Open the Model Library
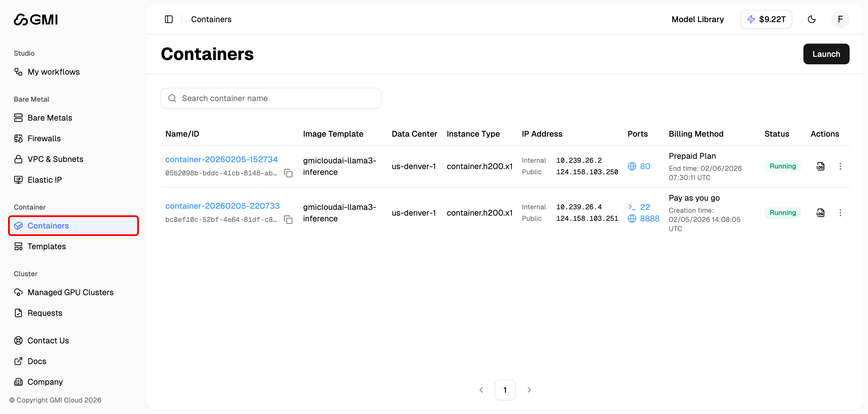Viewport: 868px width, 414px height. (x=697, y=19)
